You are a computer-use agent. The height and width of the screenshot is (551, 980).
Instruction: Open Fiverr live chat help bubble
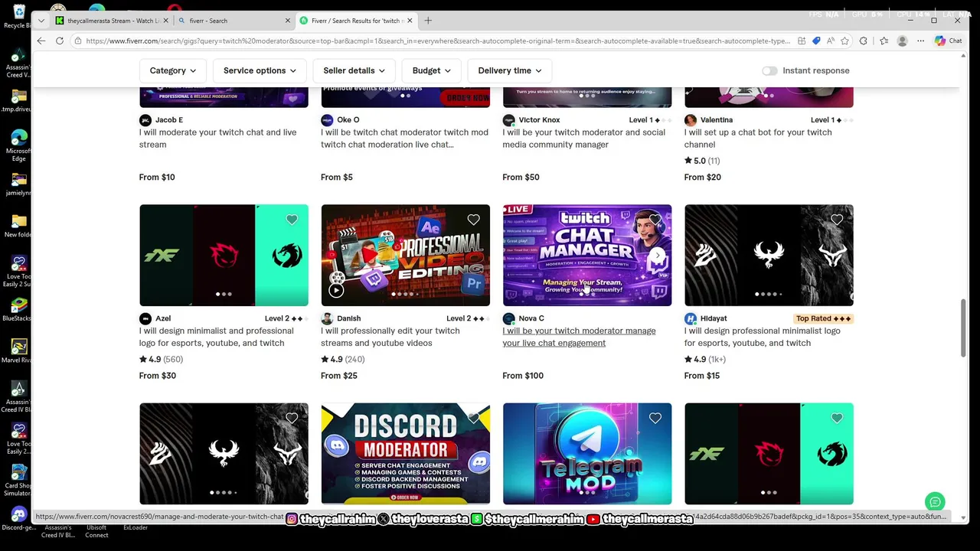pos(934,502)
